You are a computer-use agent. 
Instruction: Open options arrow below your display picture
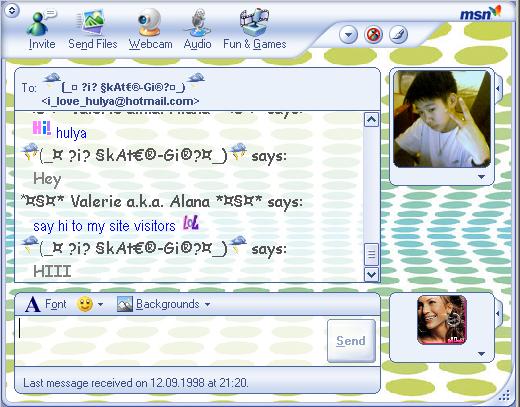481,354
